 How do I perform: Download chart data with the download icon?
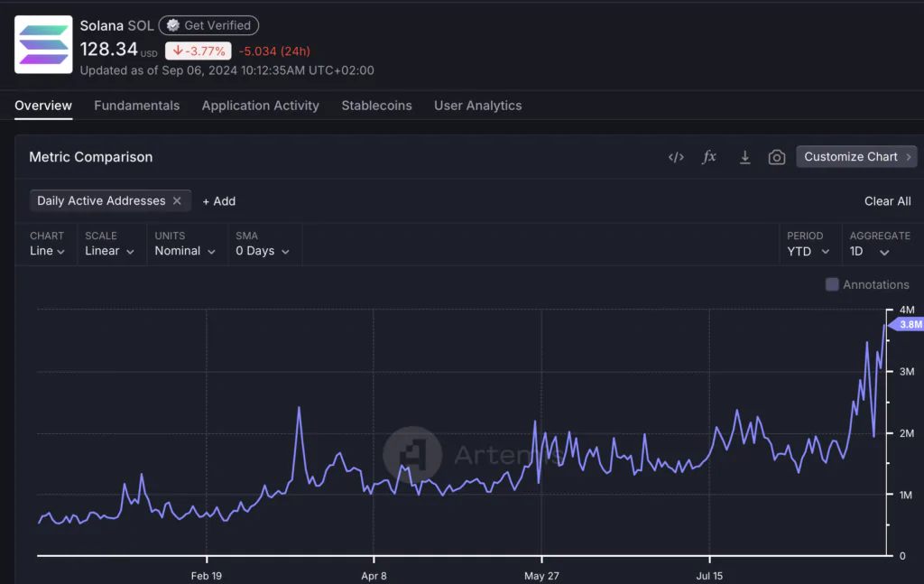click(744, 157)
